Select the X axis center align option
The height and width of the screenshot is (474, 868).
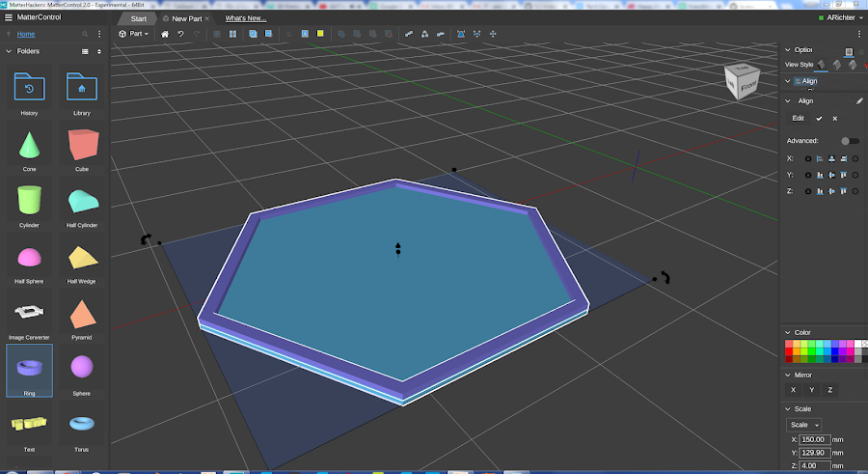tap(831, 158)
